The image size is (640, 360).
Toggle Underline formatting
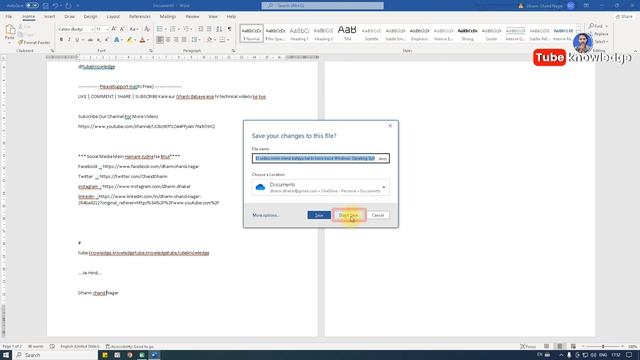tap(77, 40)
